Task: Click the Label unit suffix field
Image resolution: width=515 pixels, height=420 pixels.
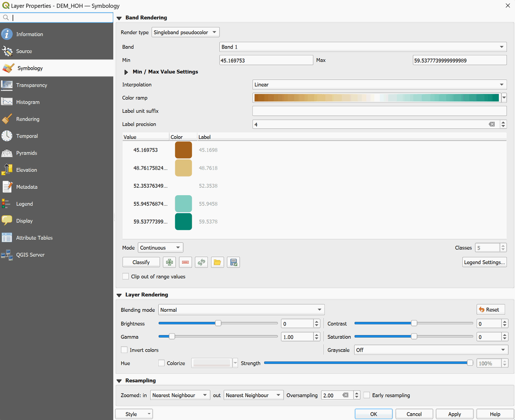Action: (x=379, y=111)
